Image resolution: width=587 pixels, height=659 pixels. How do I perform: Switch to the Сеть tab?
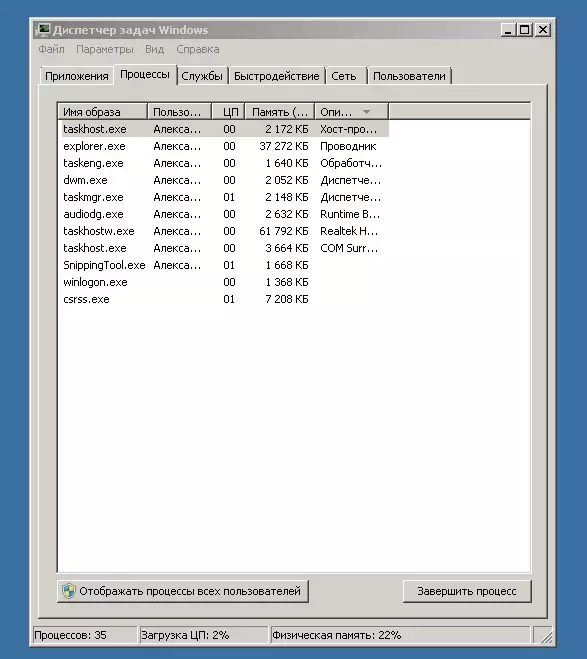[x=344, y=76]
